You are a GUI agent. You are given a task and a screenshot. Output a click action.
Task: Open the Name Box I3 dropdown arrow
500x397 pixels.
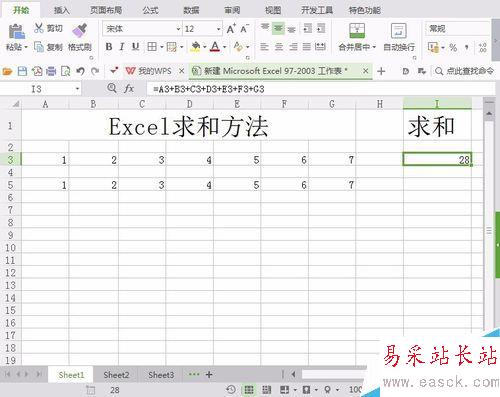pyautogui.click(x=77, y=89)
